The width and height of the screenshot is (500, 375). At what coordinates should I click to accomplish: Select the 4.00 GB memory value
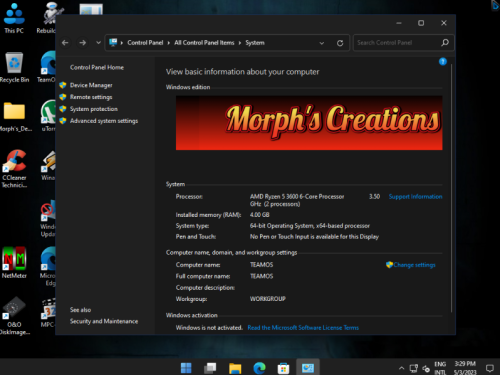tap(260, 215)
